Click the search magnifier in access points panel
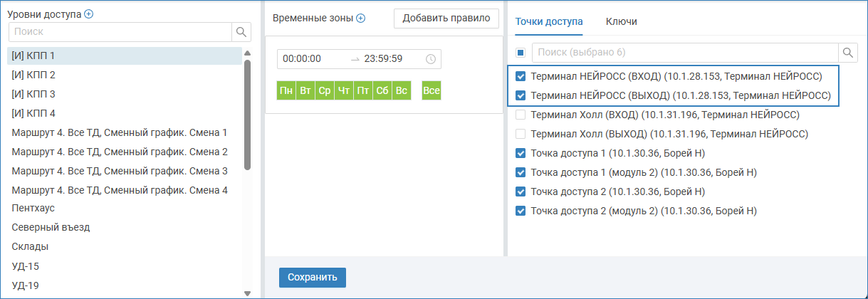The height and width of the screenshot is (299, 868). (848, 53)
